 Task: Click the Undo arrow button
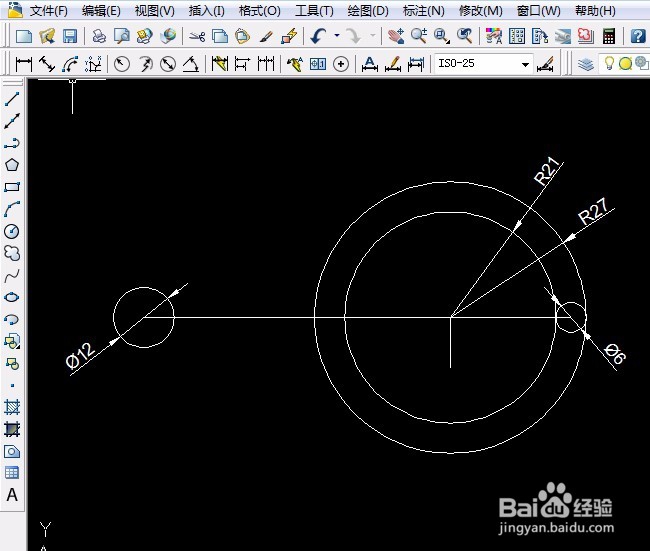click(x=318, y=36)
